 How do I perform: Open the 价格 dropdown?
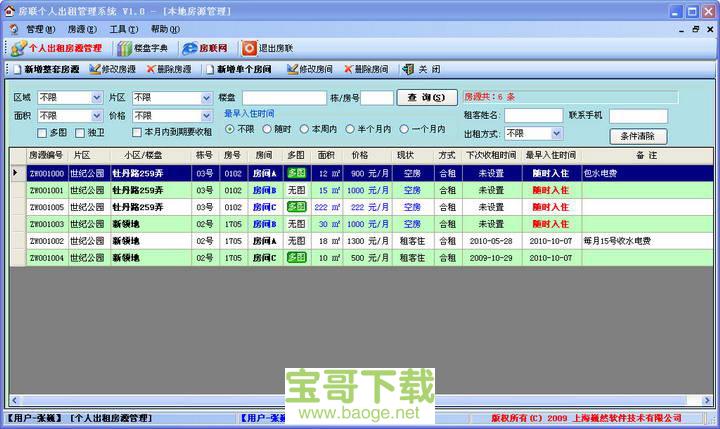[206, 116]
